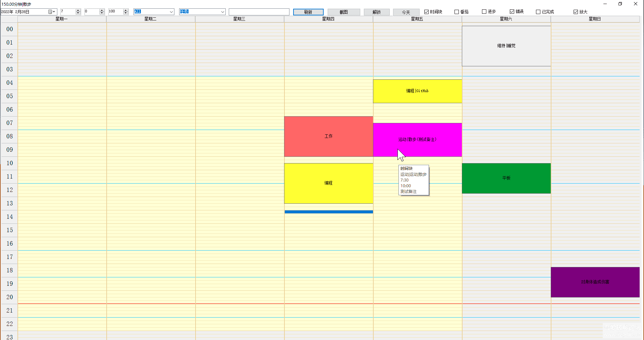The height and width of the screenshot is (340, 644).
Task: Select the green 平板 time block
Action: point(506,178)
